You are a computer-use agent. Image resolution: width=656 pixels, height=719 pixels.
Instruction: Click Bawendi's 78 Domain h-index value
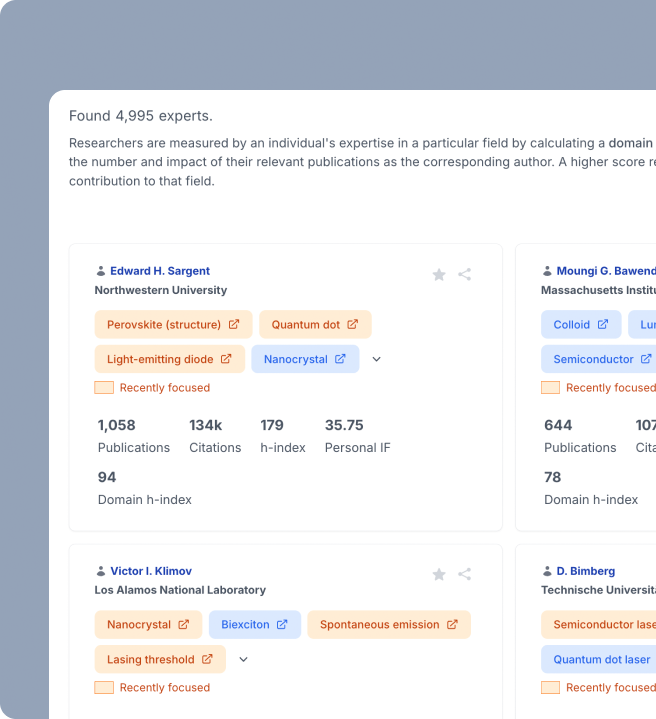point(552,477)
